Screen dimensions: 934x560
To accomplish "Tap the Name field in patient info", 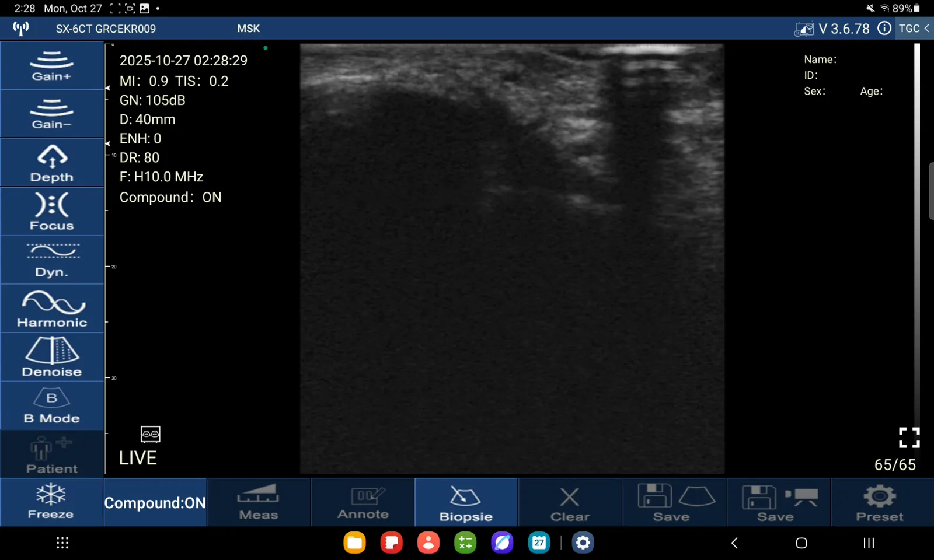I will [820, 60].
